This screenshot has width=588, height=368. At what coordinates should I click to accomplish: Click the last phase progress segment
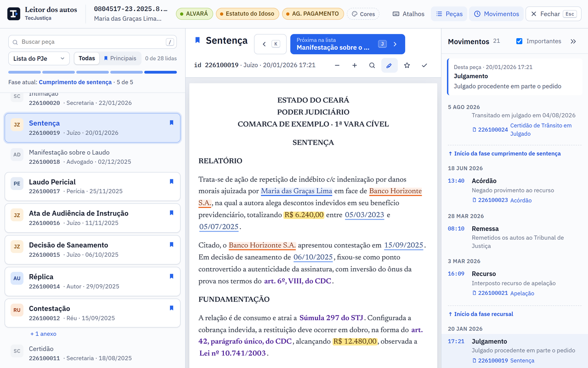pyautogui.click(x=160, y=72)
